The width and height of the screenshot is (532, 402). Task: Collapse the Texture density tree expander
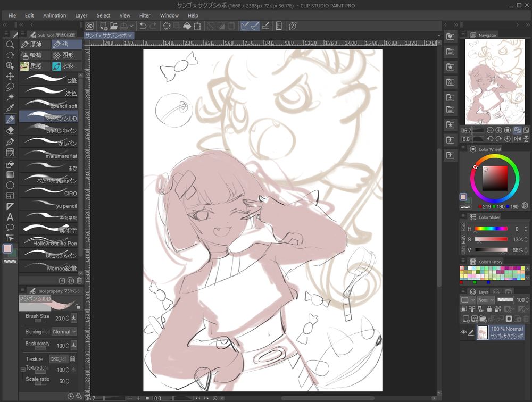coord(23,370)
